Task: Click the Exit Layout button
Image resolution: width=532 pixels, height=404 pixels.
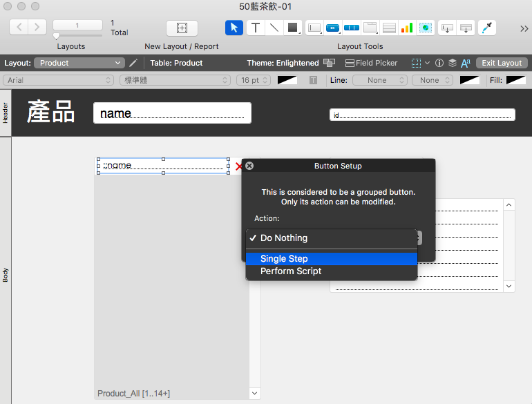Action: click(x=502, y=63)
